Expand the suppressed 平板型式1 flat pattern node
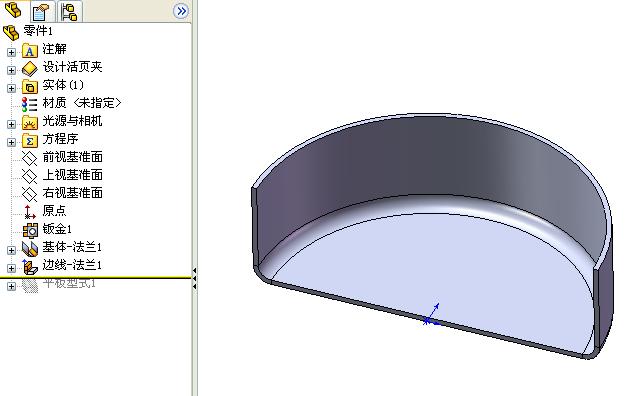The height and width of the screenshot is (396, 633). tap(11, 286)
